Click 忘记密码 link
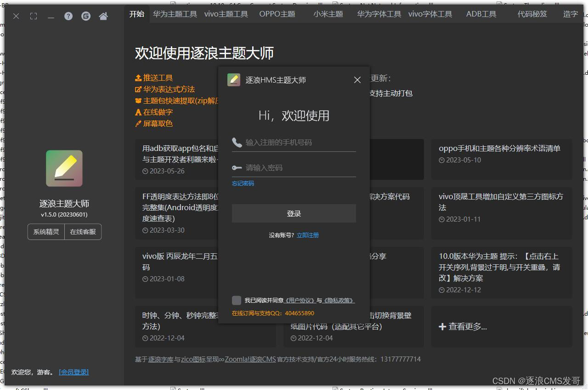The height and width of the screenshot is (390, 588). 243,183
